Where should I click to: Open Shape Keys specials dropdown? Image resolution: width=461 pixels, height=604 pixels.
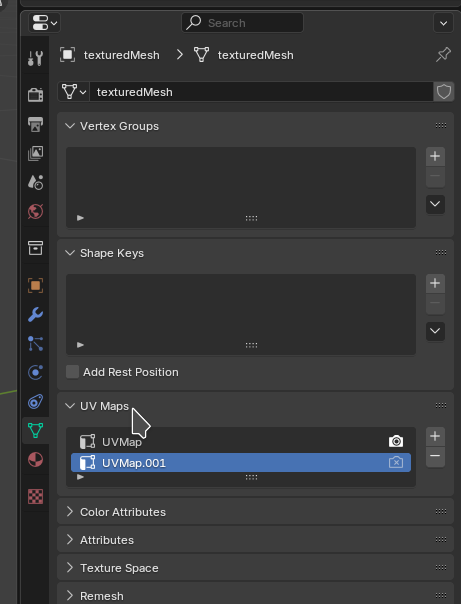[x=435, y=331]
